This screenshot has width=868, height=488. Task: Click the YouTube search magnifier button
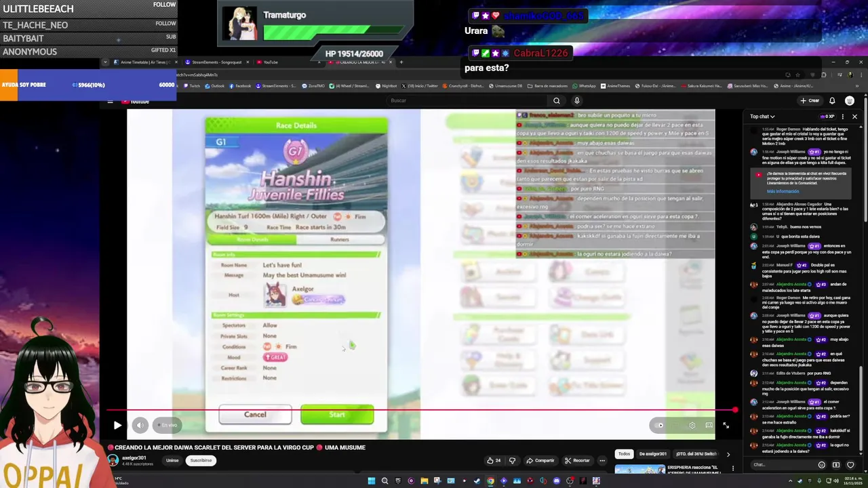point(556,100)
